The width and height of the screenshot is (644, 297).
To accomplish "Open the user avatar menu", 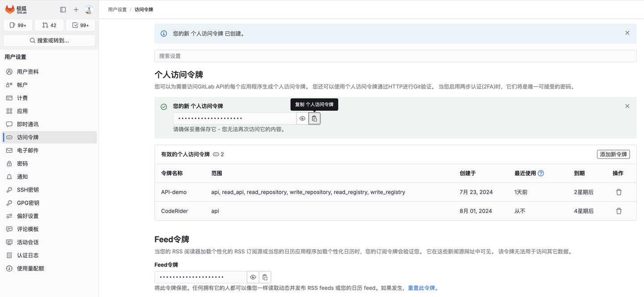I will tap(88, 9).
